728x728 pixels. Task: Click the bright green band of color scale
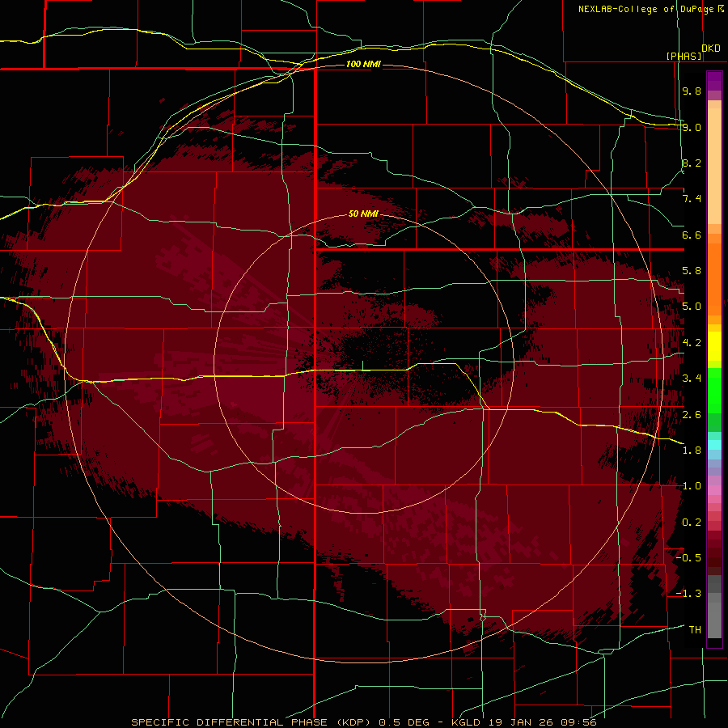[714, 390]
